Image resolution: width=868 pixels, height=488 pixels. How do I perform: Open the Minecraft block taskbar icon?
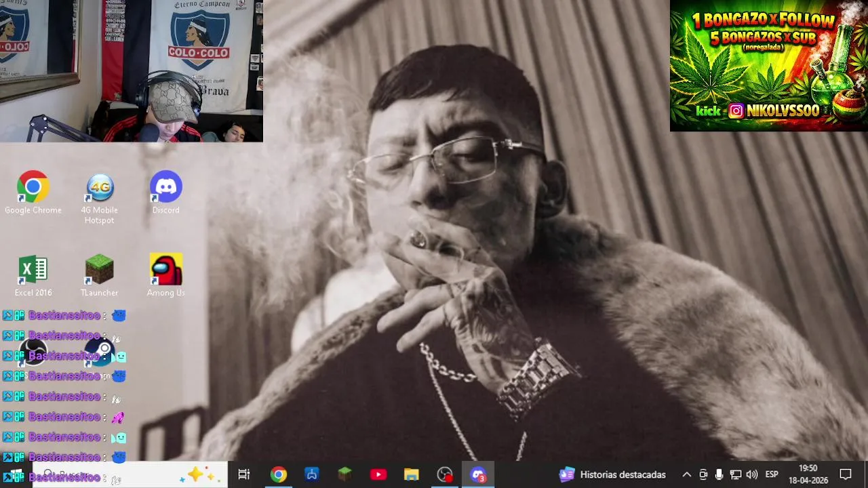coord(345,474)
